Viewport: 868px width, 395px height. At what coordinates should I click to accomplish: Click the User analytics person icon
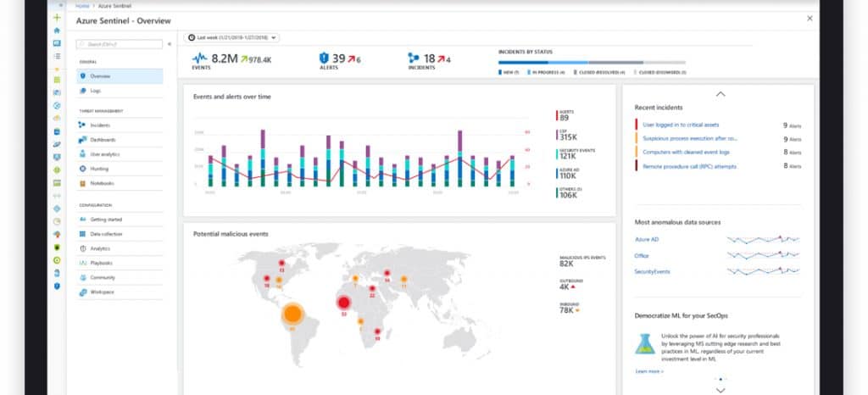click(x=82, y=154)
